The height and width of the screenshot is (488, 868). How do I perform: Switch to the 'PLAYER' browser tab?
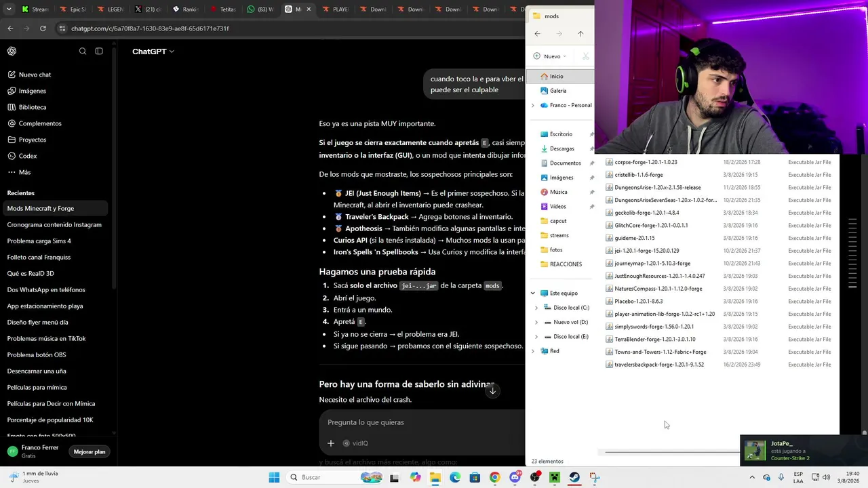[x=336, y=9]
